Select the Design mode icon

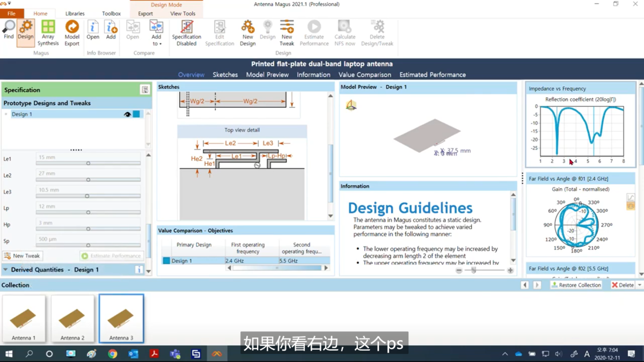(x=26, y=32)
